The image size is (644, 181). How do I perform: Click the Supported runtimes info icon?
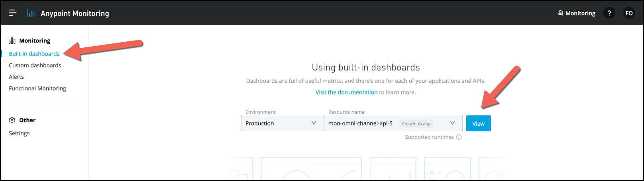click(x=459, y=137)
